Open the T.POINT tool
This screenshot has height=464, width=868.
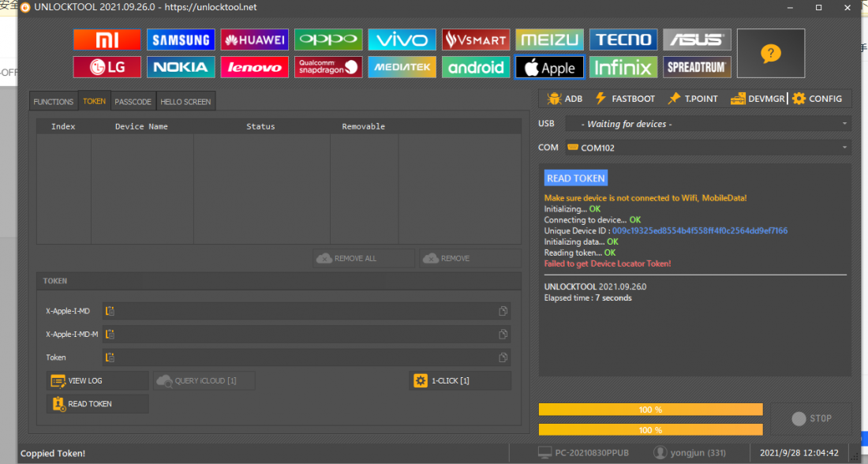(693, 99)
